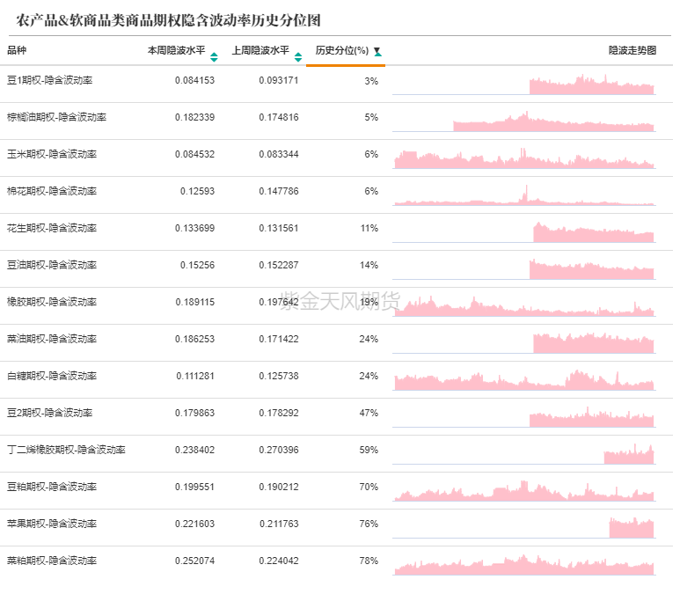Click the 隐波走势图 column header
This screenshot has width=680, height=616.
632,50
